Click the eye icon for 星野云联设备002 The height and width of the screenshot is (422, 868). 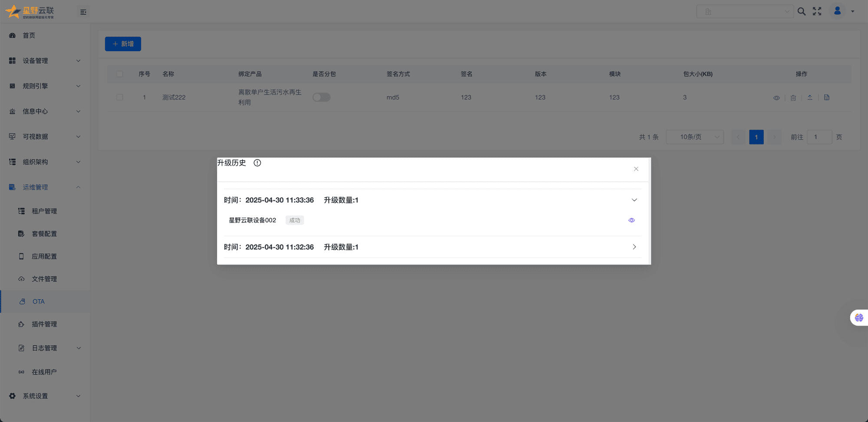pos(631,220)
